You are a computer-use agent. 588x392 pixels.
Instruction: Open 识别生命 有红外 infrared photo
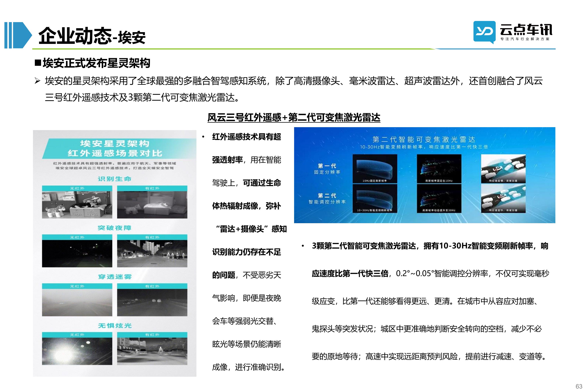[x=152, y=205]
